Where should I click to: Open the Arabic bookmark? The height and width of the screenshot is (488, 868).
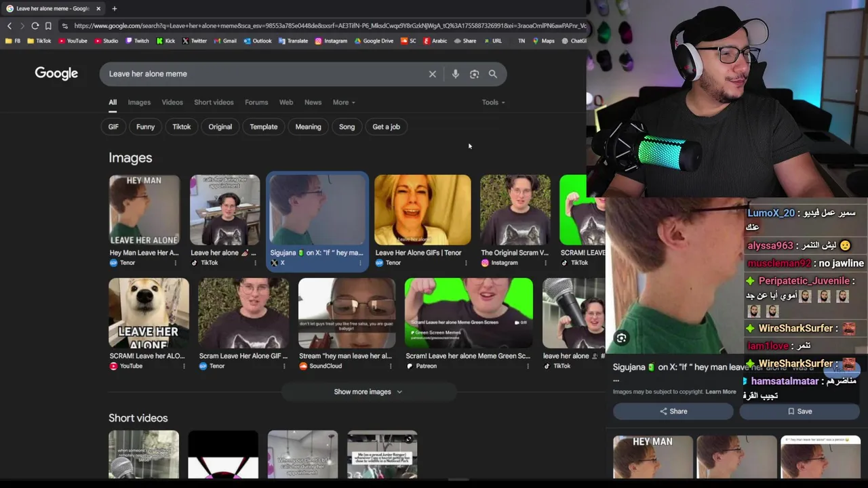[435, 41]
